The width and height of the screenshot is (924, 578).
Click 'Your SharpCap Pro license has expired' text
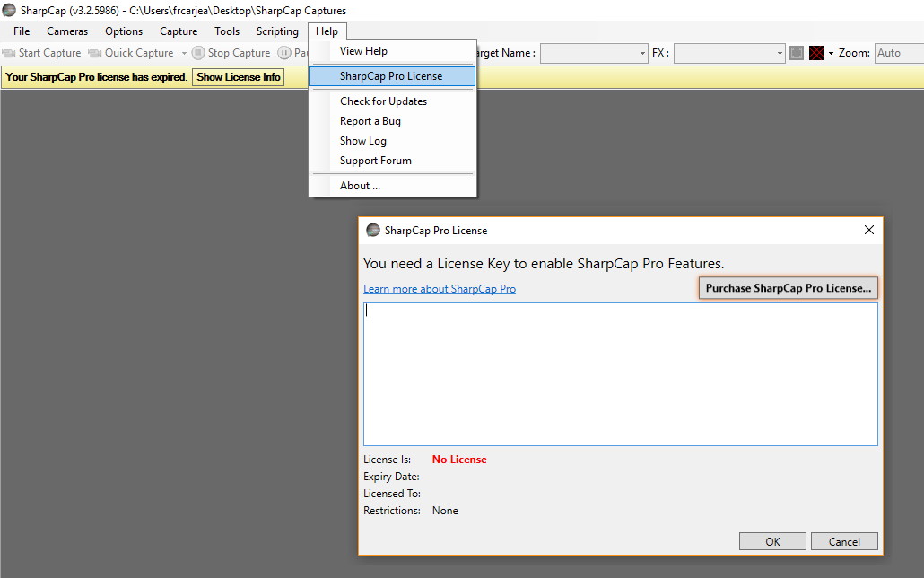97,77
